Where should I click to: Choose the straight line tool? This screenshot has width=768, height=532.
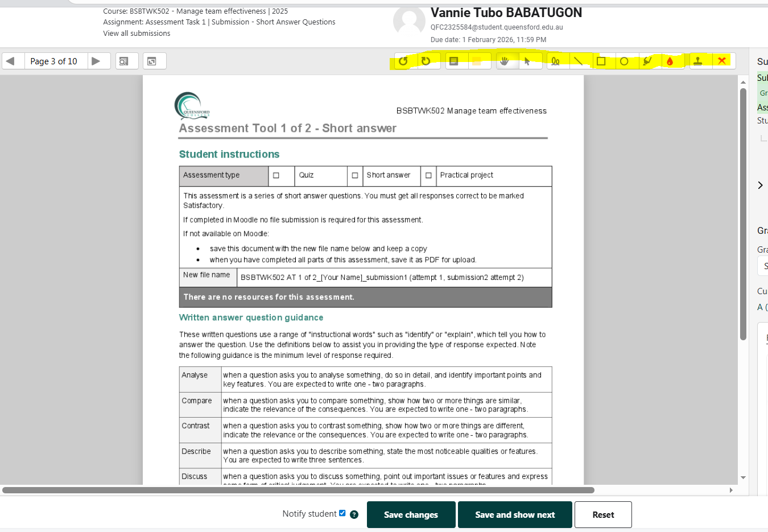[x=578, y=61]
